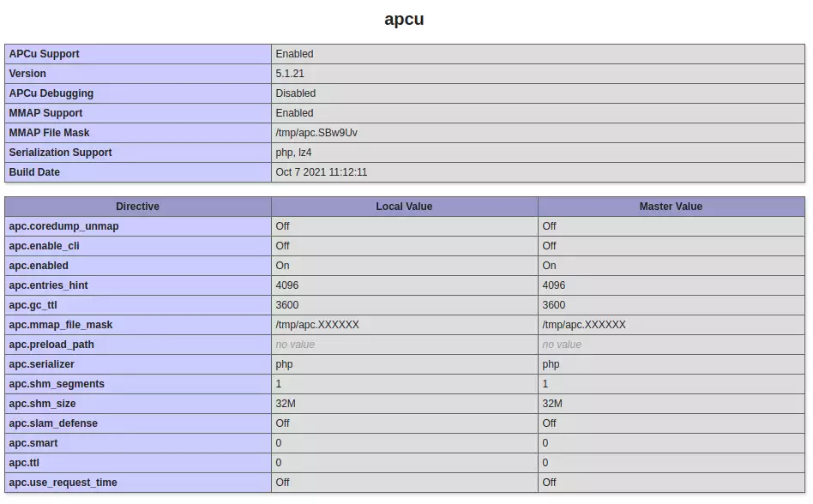Click the apc.entries_hint local value 4096
The image size is (813, 504).
coord(287,285)
